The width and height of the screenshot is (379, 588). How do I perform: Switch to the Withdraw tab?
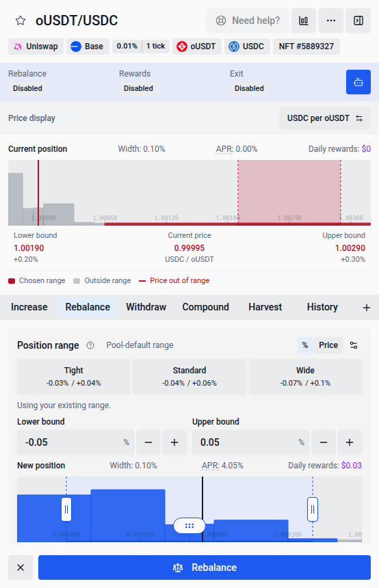(146, 307)
